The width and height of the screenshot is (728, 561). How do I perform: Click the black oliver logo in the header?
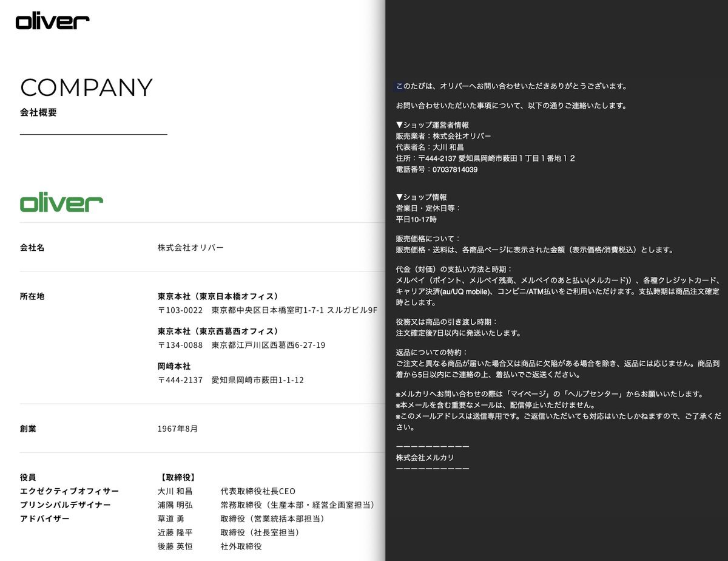point(52,21)
